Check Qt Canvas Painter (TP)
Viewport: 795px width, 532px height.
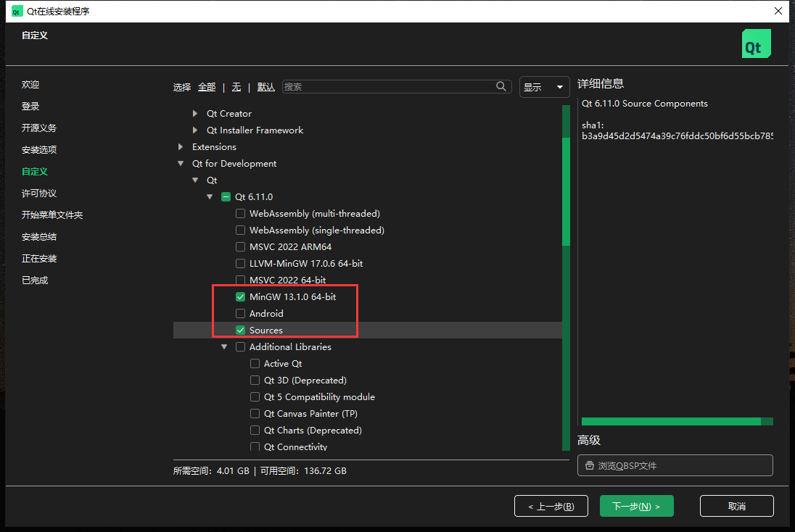click(255, 414)
